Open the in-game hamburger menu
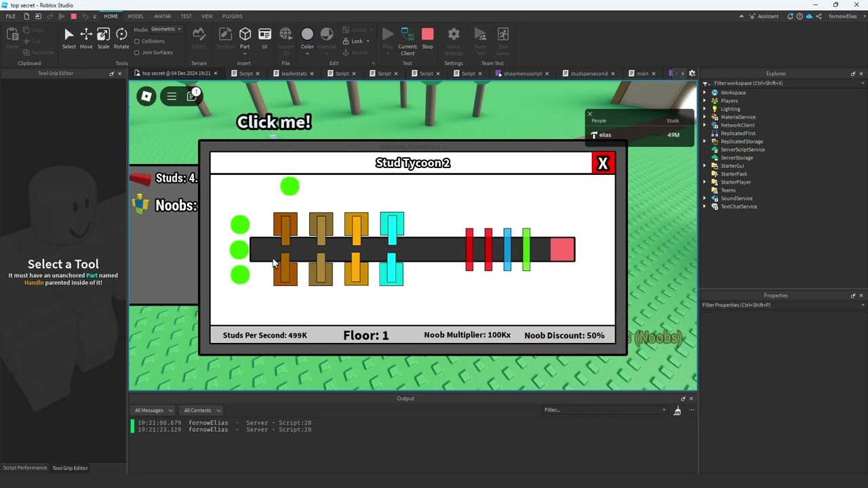The height and width of the screenshot is (488, 868). pos(172,96)
